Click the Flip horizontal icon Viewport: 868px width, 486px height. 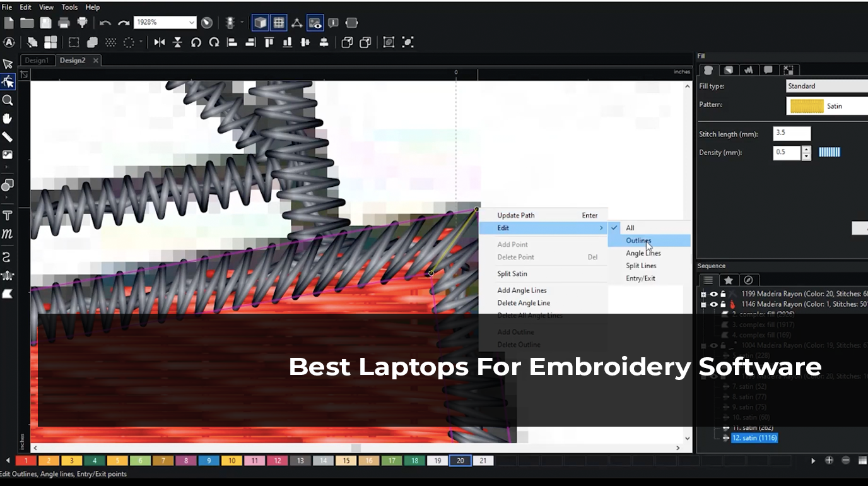(160, 42)
